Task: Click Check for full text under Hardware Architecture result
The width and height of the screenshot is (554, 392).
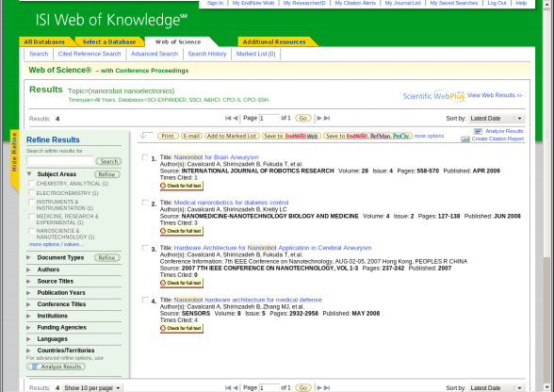Action: (x=182, y=283)
